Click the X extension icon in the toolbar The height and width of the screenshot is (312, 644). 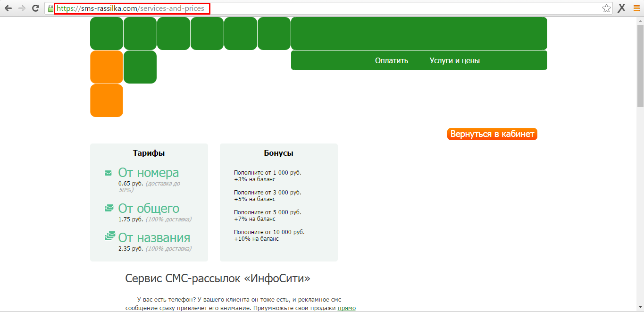621,8
